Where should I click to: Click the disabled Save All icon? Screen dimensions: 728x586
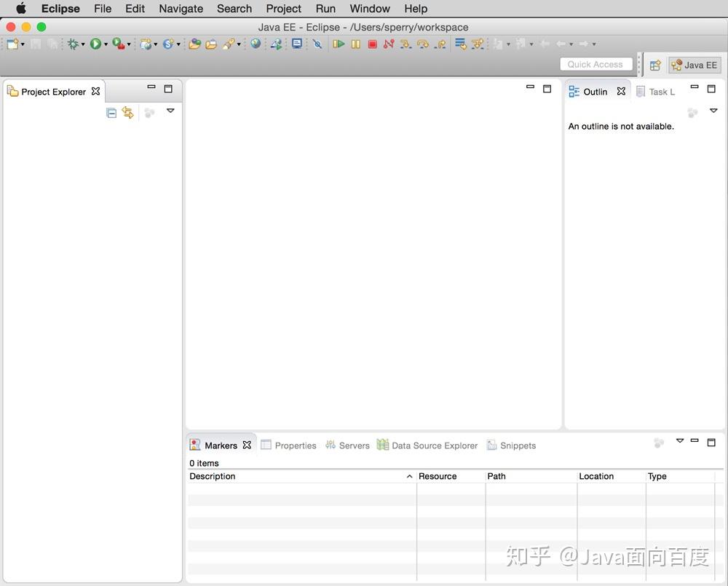click(52, 44)
